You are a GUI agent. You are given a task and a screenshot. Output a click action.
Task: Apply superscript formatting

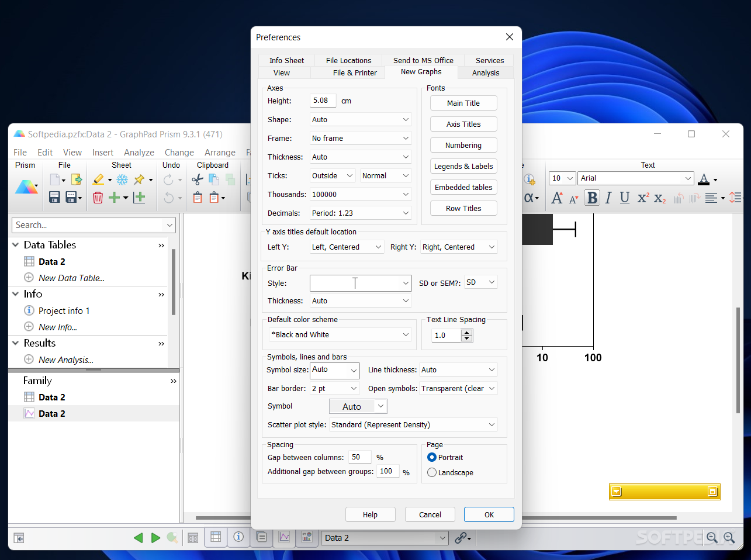coord(643,198)
